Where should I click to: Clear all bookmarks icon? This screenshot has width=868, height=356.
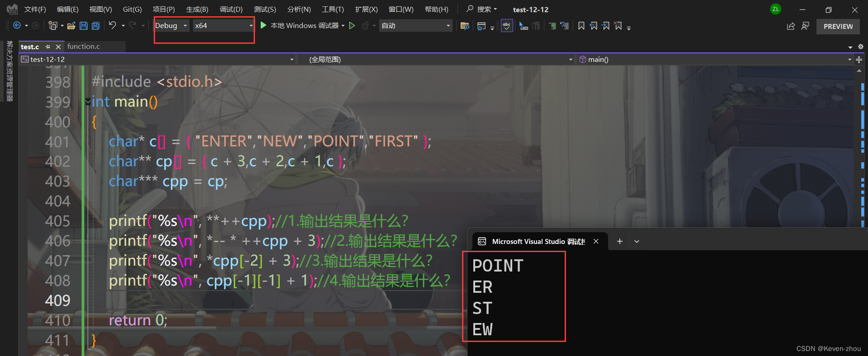coord(618,26)
